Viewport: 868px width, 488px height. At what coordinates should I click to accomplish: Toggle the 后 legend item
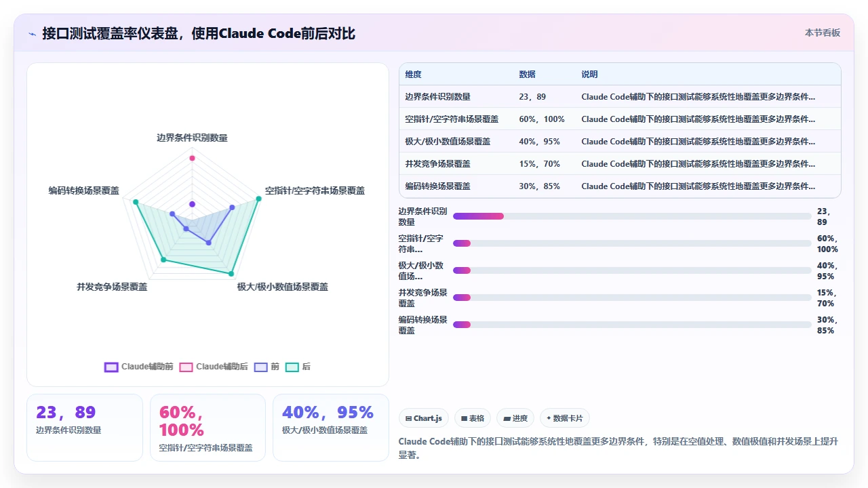298,367
